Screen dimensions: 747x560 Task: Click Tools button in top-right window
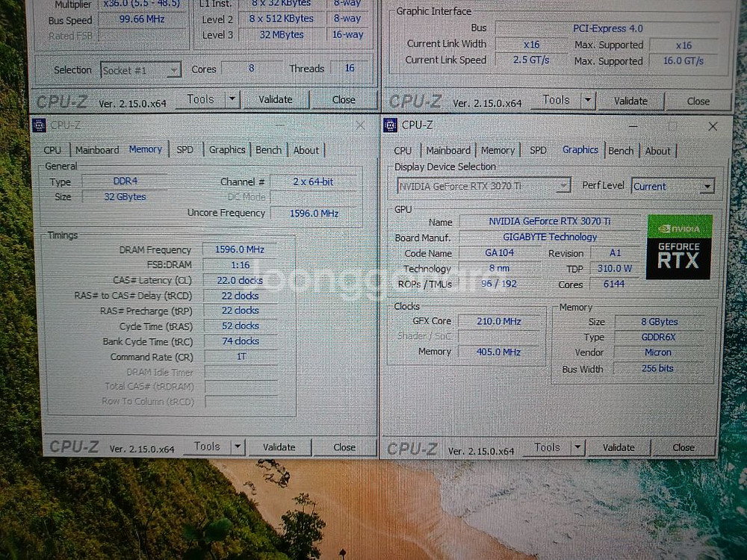click(556, 100)
